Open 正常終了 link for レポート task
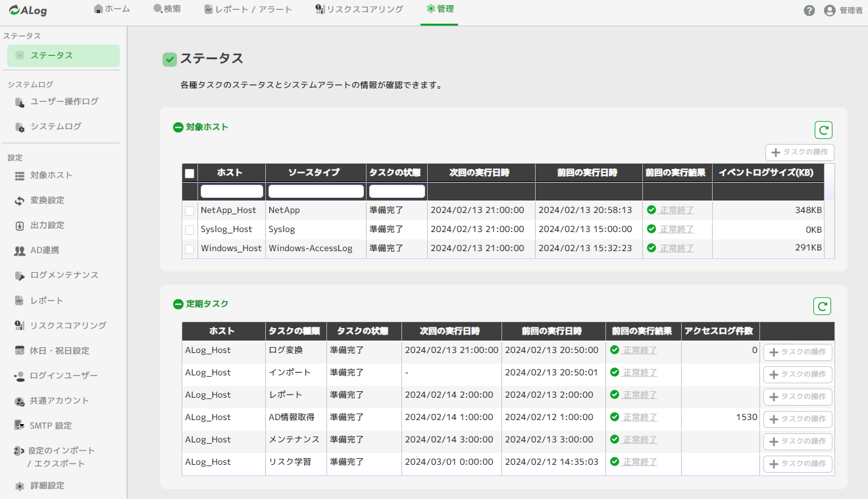868x499 pixels. [640, 395]
